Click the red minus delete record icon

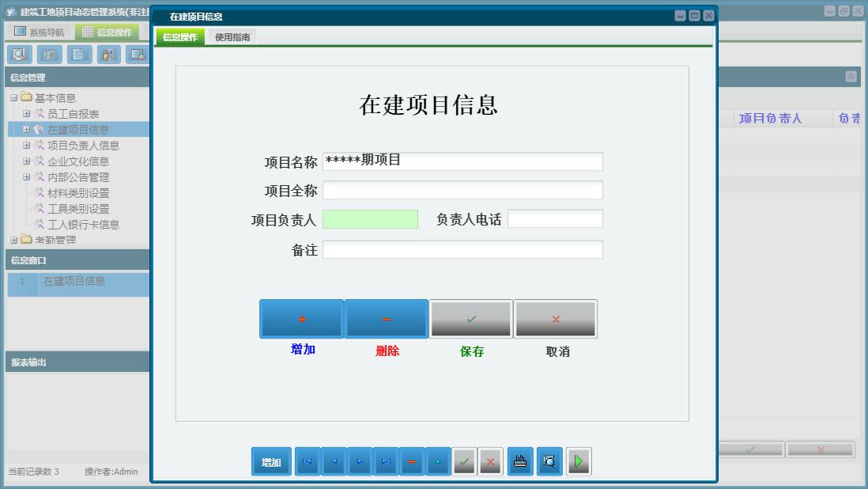412,461
